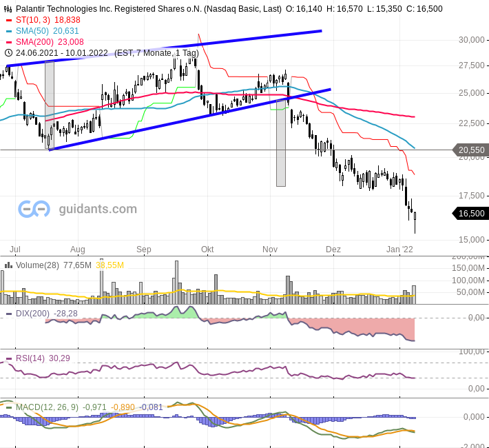Click the MACD green legend marker
This screenshot has width=489, height=448.
pos(9,407)
